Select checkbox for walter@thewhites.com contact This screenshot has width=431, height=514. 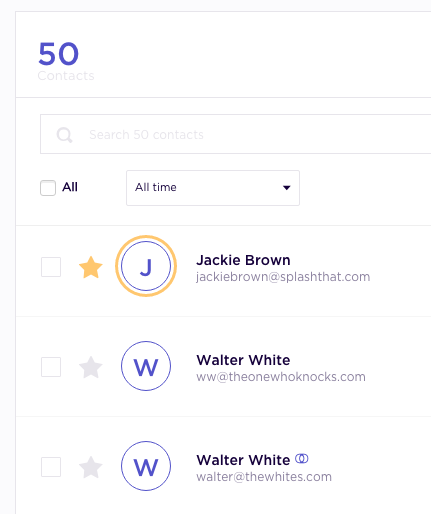click(51, 467)
